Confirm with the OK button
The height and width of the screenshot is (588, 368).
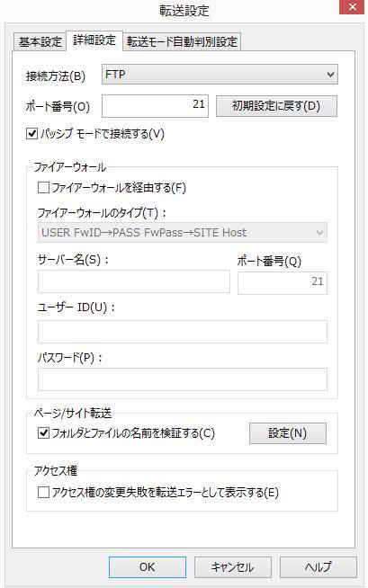[148, 567]
